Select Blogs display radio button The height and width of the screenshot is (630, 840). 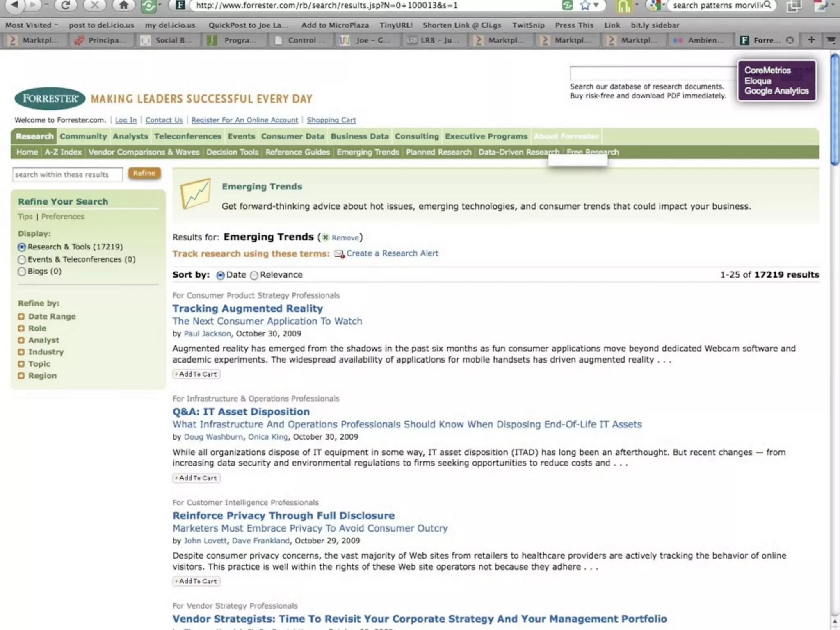coord(22,272)
